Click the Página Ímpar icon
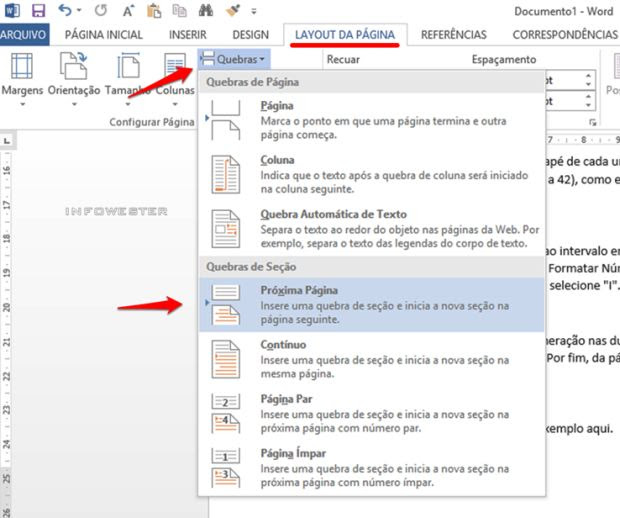The width and height of the screenshot is (620, 518). (225, 467)
